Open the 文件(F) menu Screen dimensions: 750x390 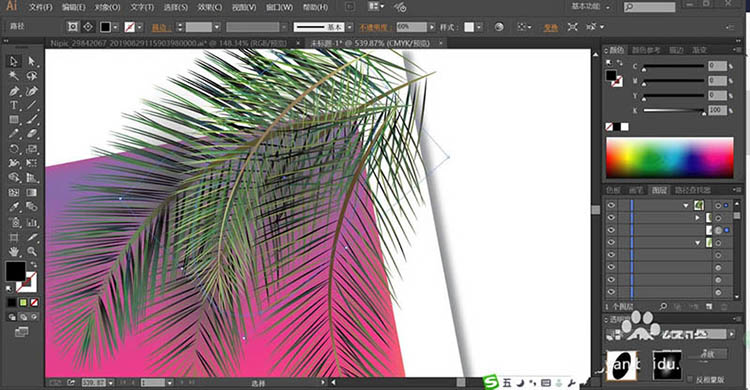click(40, 7)
